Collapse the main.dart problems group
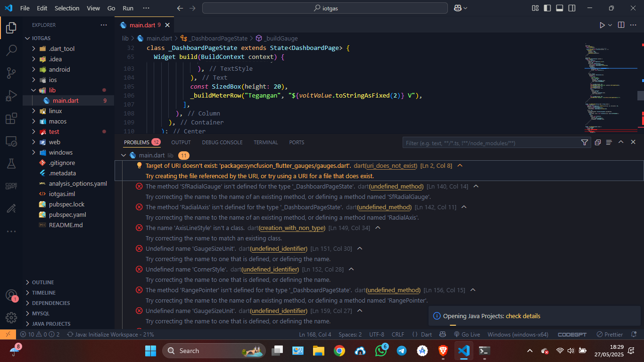This screenshot has width=644, height=362. (x=124, y=155)
